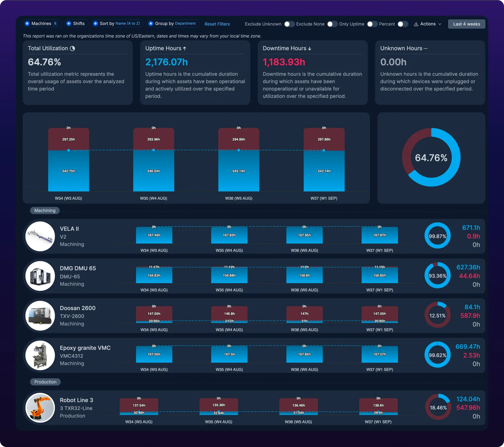Click Robot Line 3 W37 downtime bar 138.6h

point(378,405)
